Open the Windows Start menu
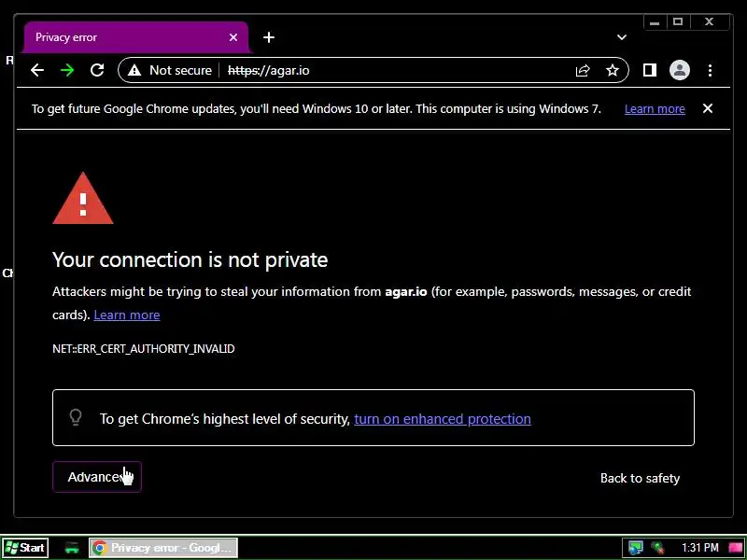This screenshot has height=560, width=747. click(25, 548)
